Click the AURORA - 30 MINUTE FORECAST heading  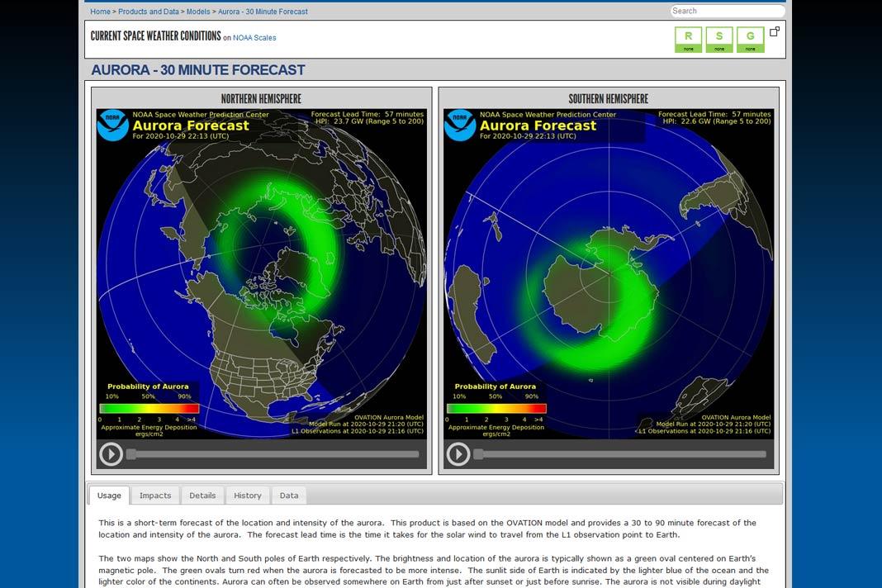[198, 69]
